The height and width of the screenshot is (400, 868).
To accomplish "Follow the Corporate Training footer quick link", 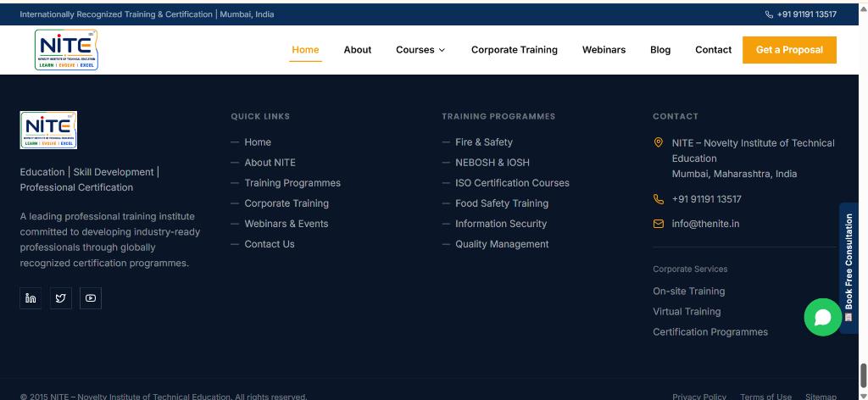I will (287, 203).
